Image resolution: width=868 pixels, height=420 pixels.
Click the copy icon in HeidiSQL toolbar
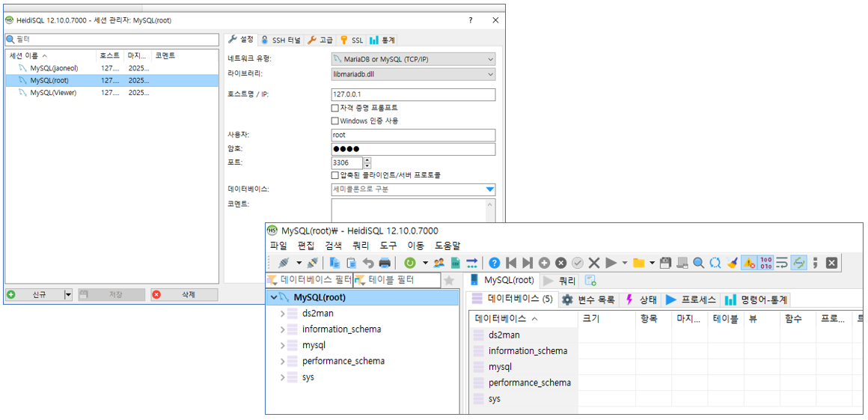(335, 263)
